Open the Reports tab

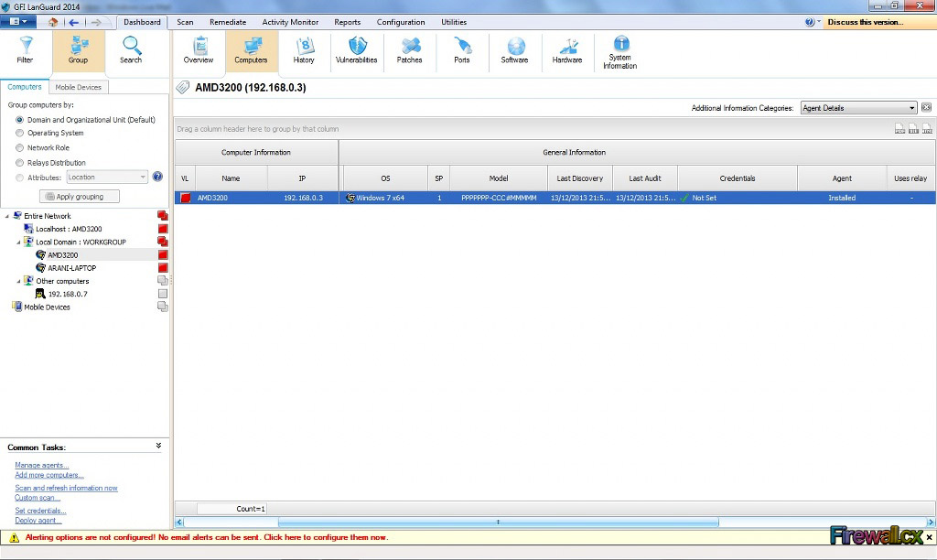pyautogui.click(x=347, y=22)
